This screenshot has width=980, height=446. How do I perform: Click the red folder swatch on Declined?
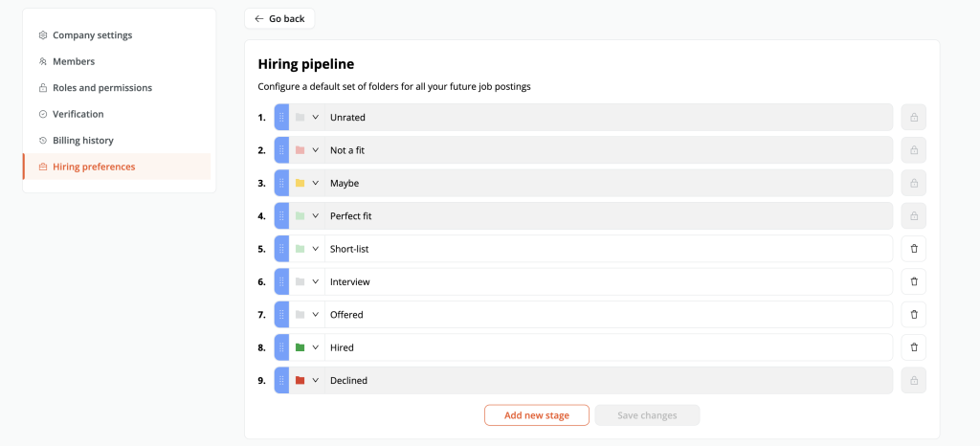pos(300,380)
